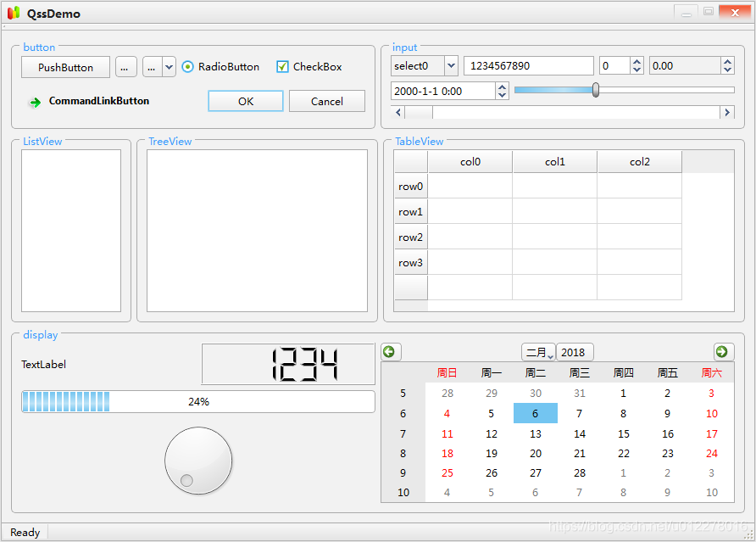Select the RadioButton option
756x542 pixels.
point(188,67)
